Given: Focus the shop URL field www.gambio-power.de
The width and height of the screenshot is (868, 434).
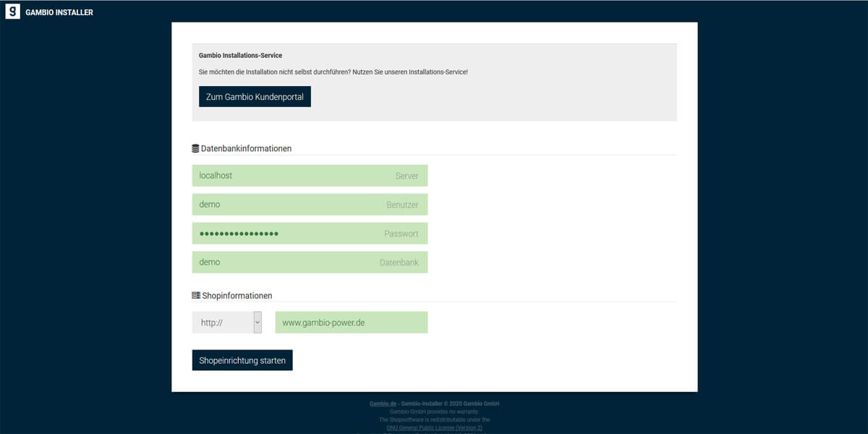Looking at the screenshot, I should pyautogui.click(x=352, y=323).
